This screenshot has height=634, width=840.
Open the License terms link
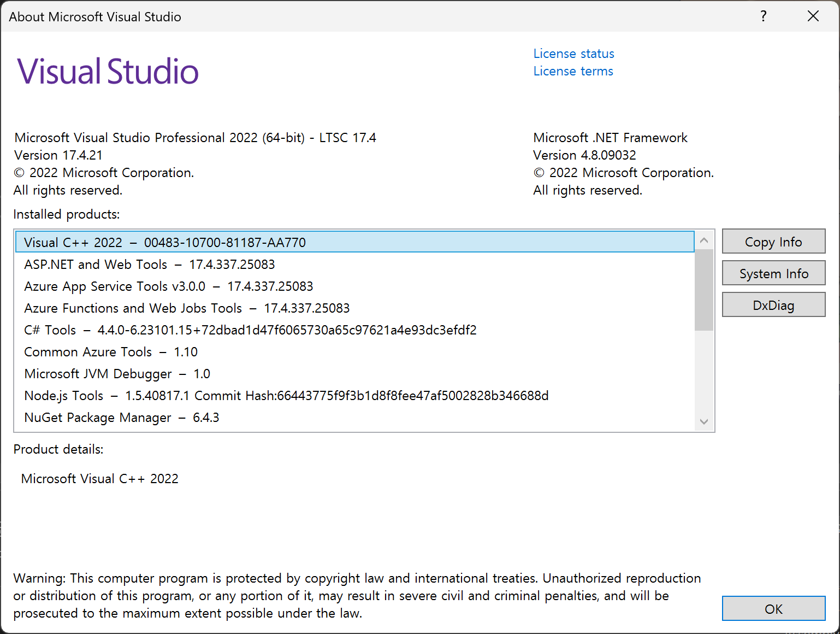(x=573, y=71)
